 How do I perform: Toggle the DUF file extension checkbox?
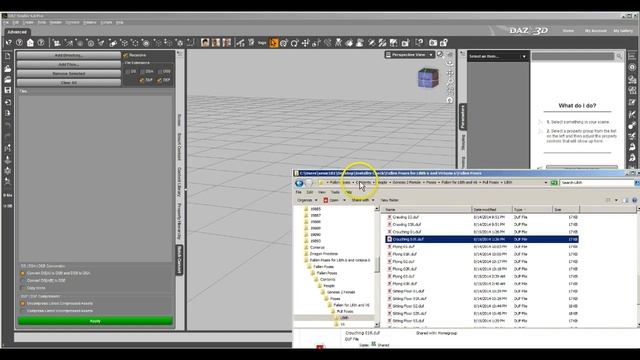[142, 80]
